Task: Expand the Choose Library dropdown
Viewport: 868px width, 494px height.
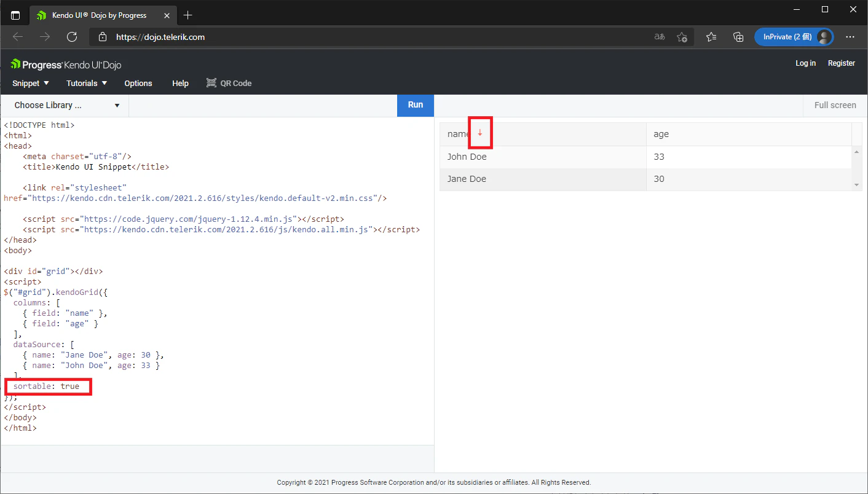Action: (65, 105)
